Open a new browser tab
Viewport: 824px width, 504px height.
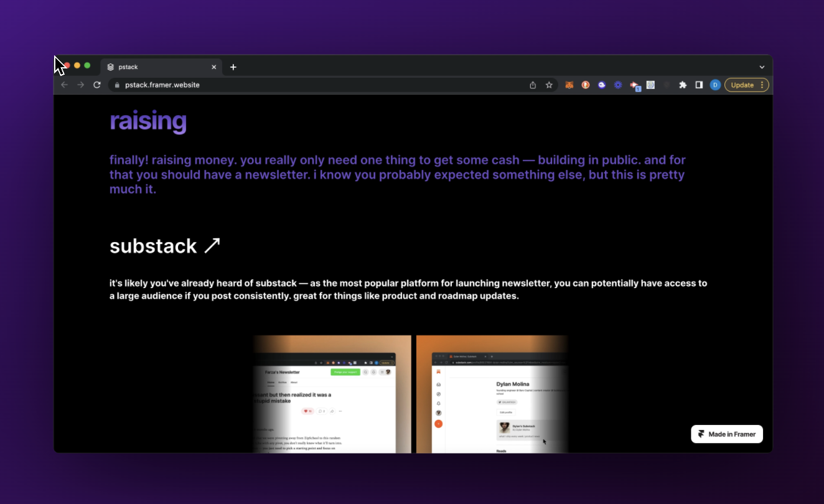233,67
